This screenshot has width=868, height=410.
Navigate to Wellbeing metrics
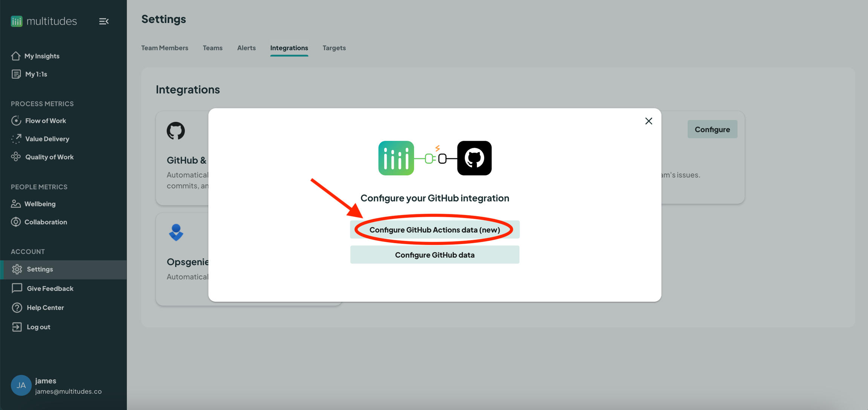click(40, 204)
